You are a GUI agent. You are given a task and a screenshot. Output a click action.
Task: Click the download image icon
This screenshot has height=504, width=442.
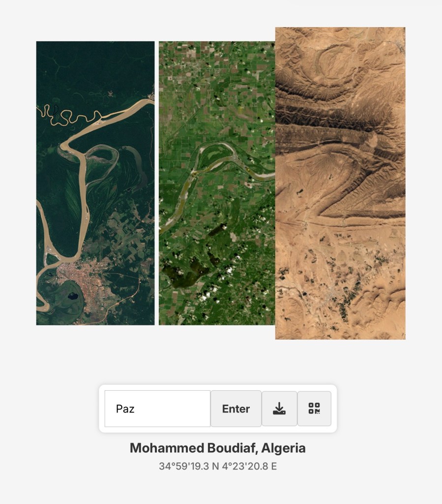(279, 409)
